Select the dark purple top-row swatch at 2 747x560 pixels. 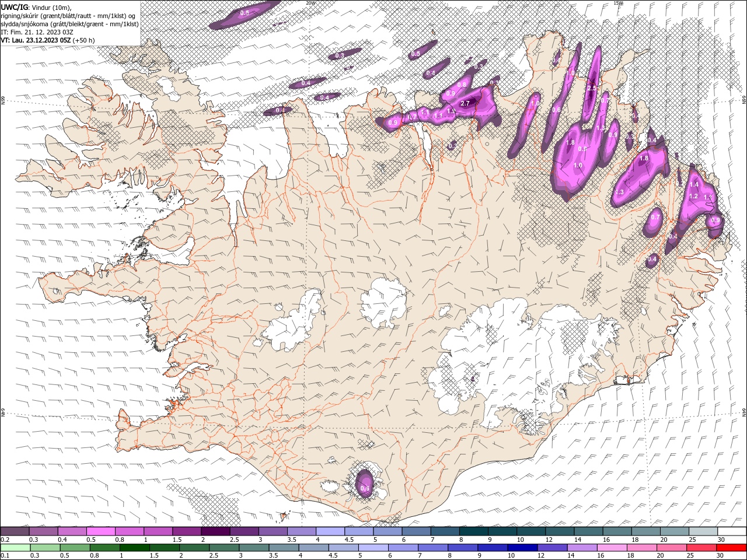[x=215, y=531]
